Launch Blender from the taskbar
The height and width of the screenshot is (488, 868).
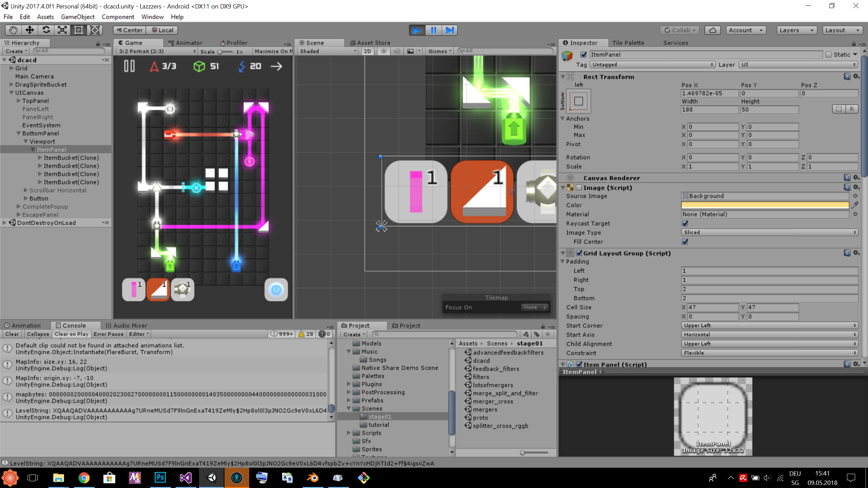click(313, 478)
